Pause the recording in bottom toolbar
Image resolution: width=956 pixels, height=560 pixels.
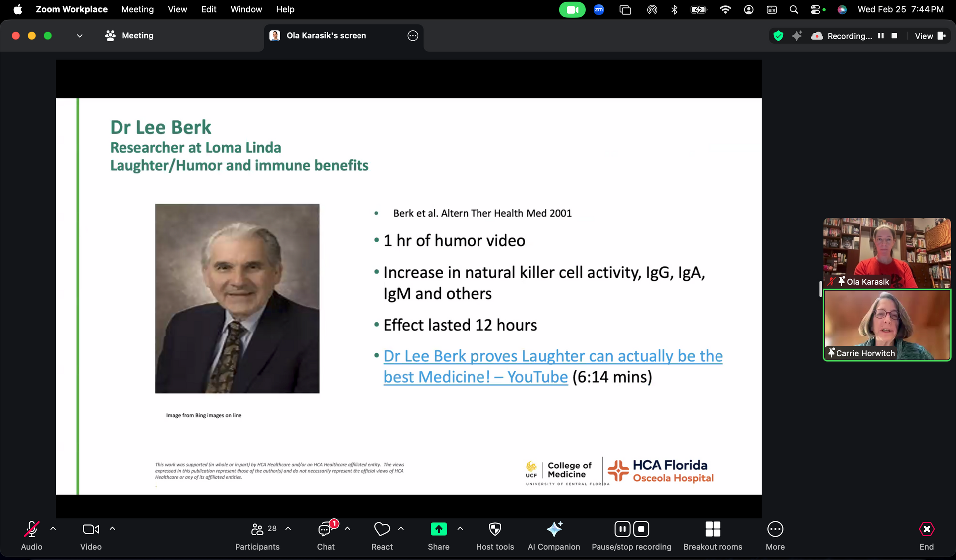(622, 529)
